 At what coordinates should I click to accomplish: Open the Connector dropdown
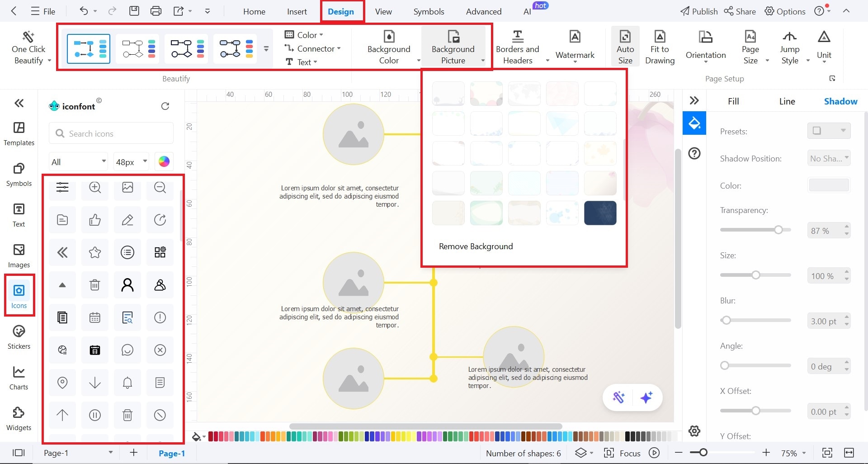(x=312, y=48)
